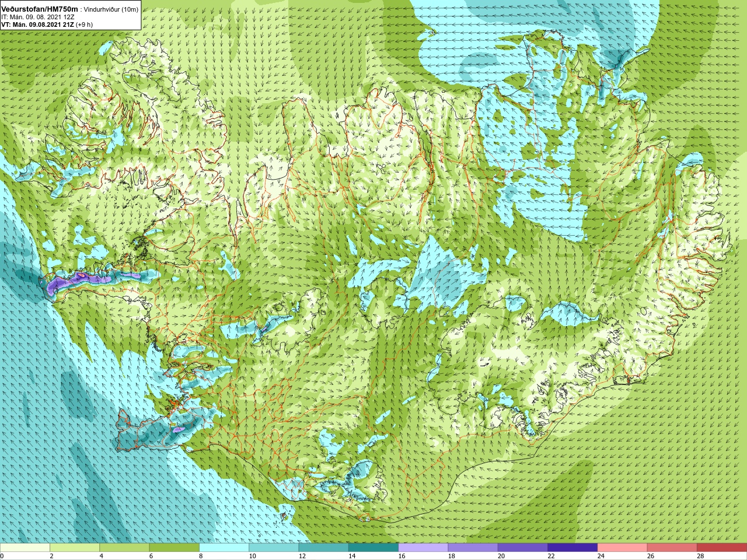The height and width of the screenshot is (560, 747).
Task: Click the legend number 16
Action: 402,556
